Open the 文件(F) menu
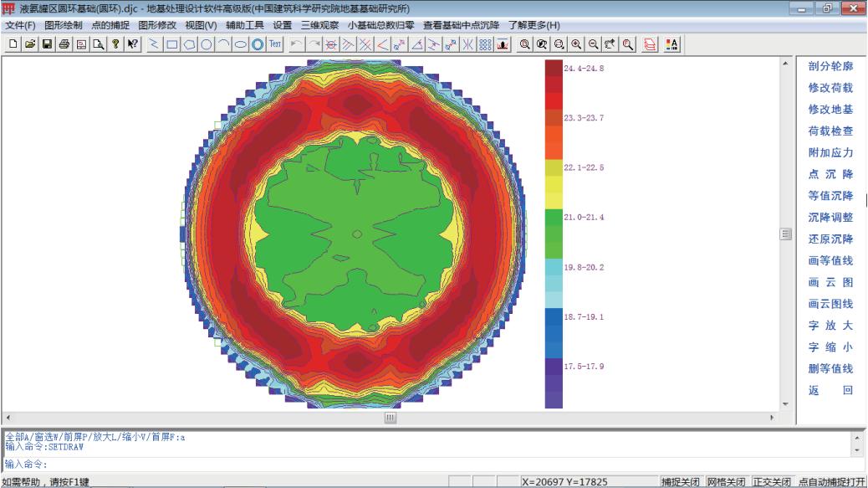This screenshot has height=488, width=868. point(21,25)
